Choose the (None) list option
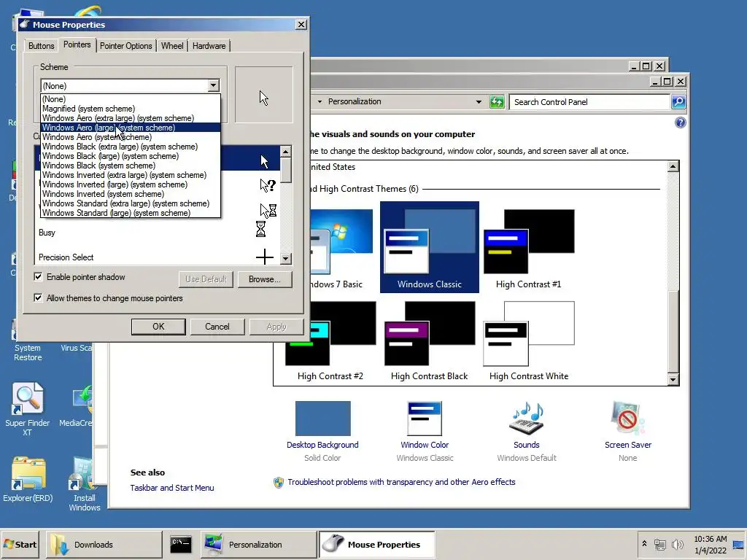 [130, 99]
